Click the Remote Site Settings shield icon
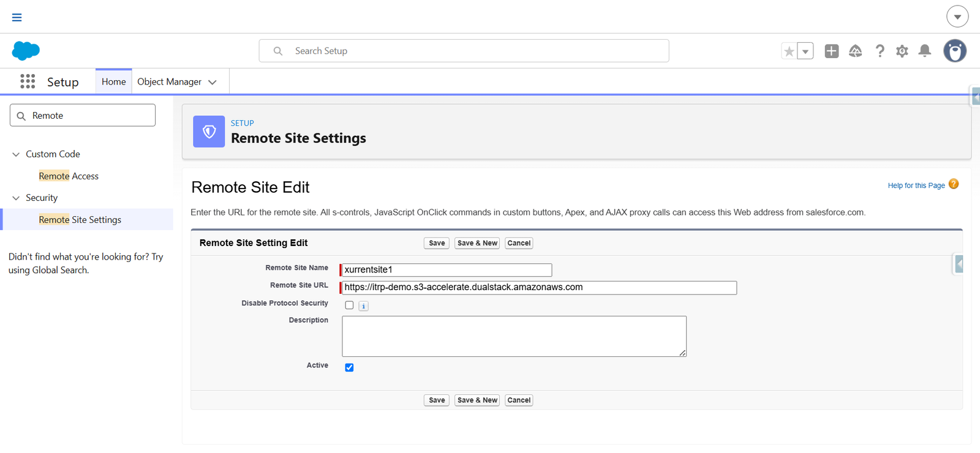This screenshot has width=980, height=453. pos(209,132)
